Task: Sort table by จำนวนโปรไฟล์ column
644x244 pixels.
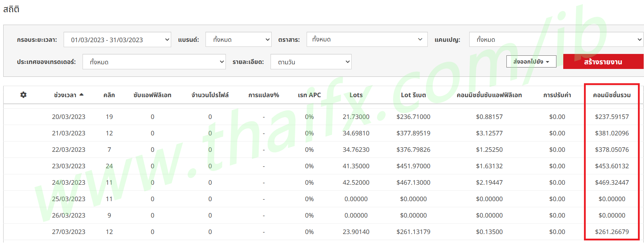Action: (210, 95)
